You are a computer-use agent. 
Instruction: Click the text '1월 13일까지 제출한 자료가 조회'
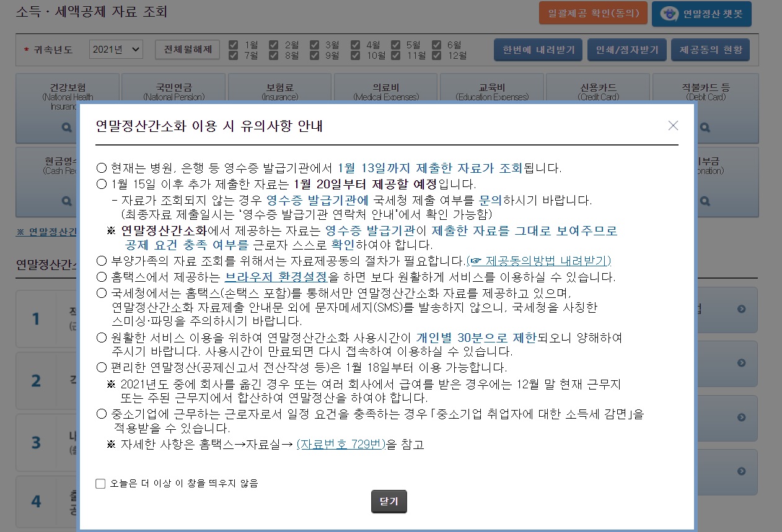point(430,168)
